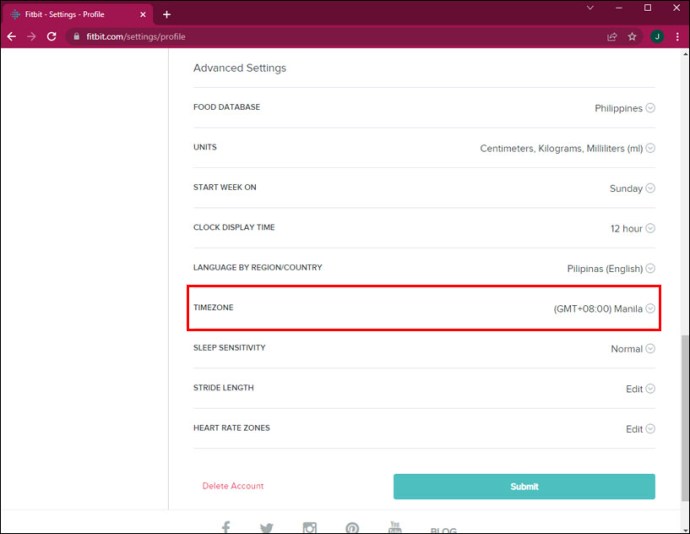The height and width of the screenshot is (534, 690).
Task: Click the STRIDE LENGTH label
Action: [224, 387]
